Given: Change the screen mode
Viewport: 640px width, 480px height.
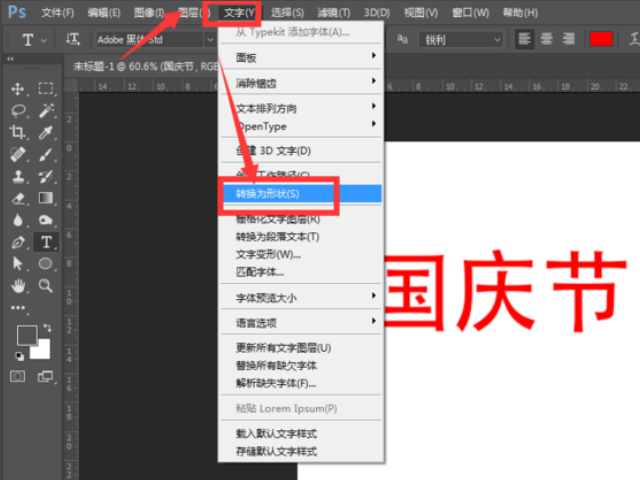Looking at the screenshot, I should click(x=45, y=376).
